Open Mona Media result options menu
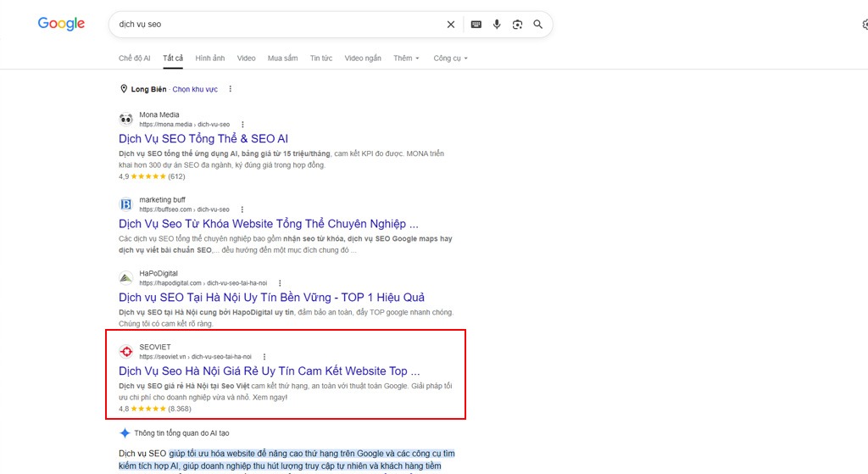This screenshot has width=868, height=474. (242, 125)
